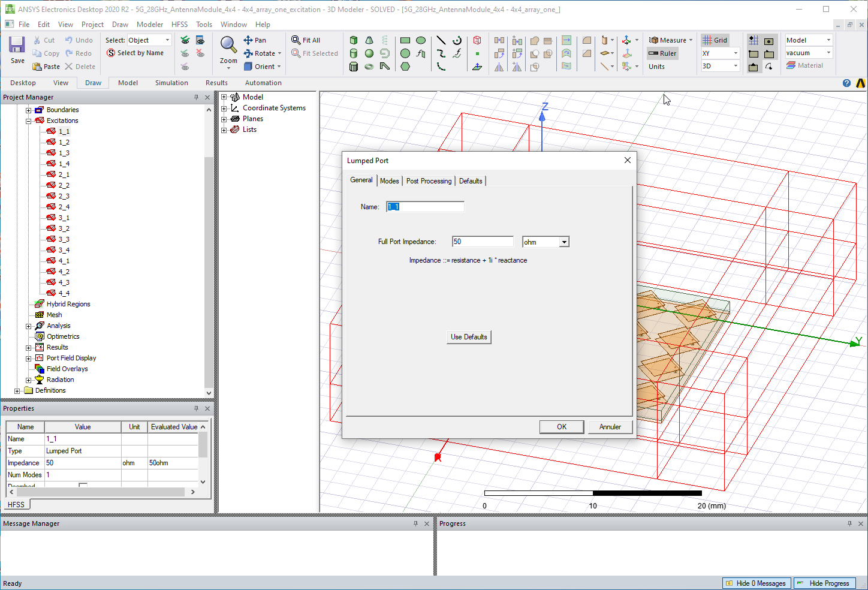Draw a sphere primitive

369,53
